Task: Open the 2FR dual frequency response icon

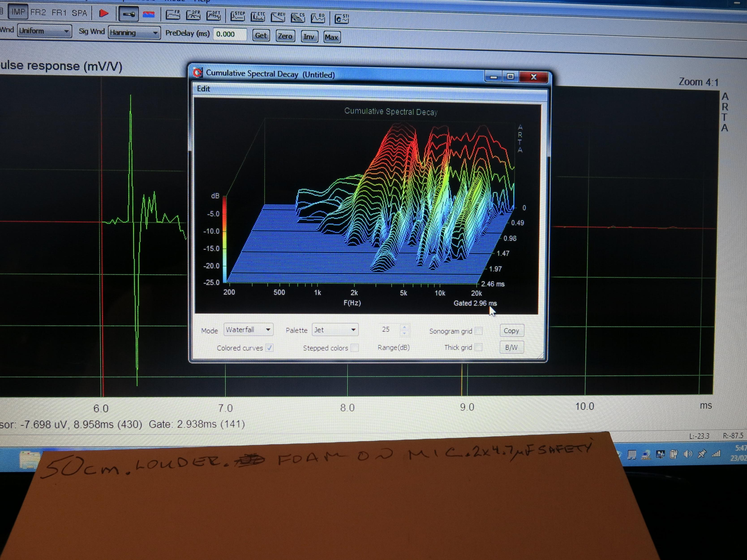Action: coord(193,15)
